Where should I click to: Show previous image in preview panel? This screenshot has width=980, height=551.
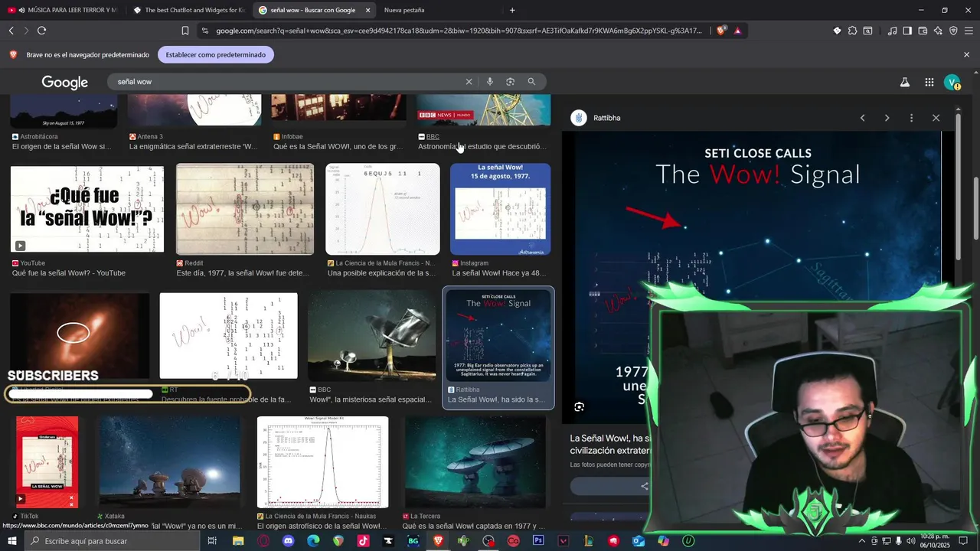863,118
